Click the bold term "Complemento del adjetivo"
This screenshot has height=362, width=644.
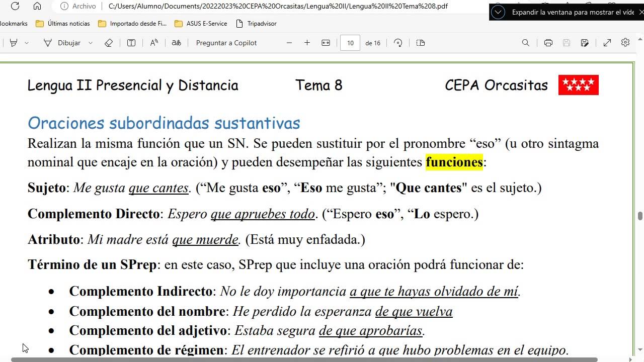coord(148,330)
